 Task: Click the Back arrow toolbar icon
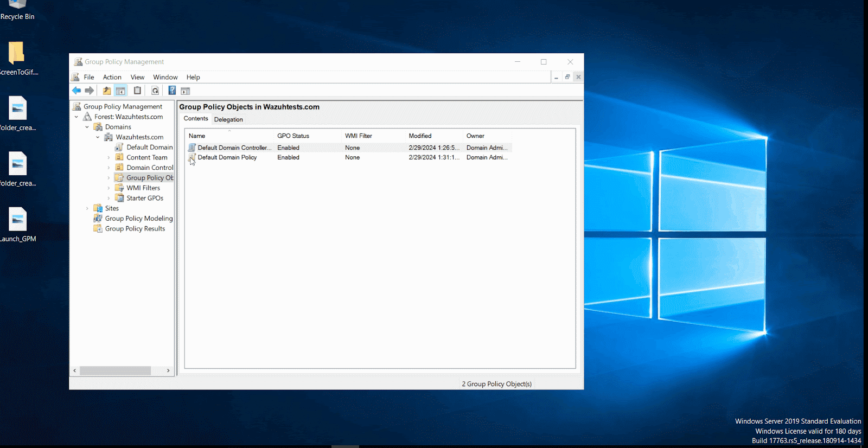click(76, 91)
